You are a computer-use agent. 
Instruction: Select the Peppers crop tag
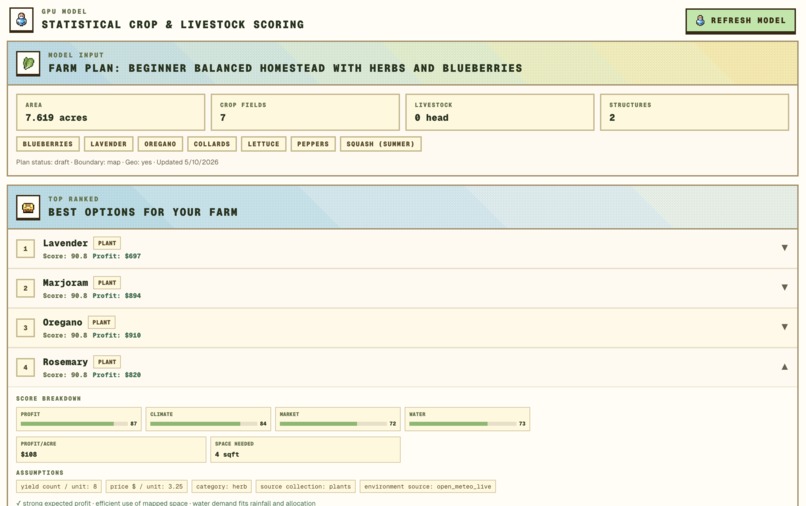tap(313, 144)
